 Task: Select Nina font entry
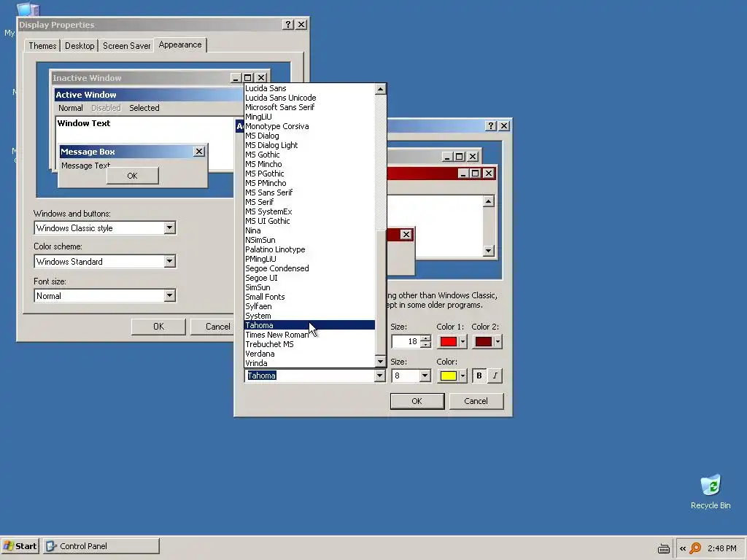click(309, 230)
